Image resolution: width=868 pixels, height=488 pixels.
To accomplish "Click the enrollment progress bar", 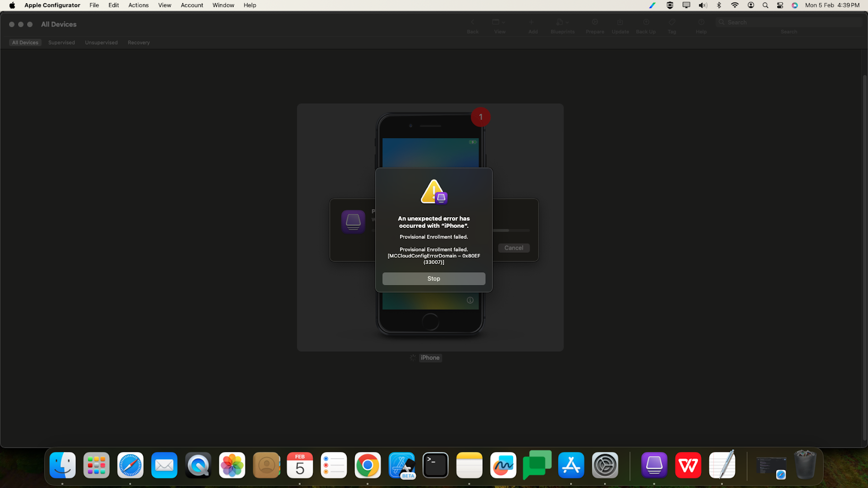I will (511, 230).
